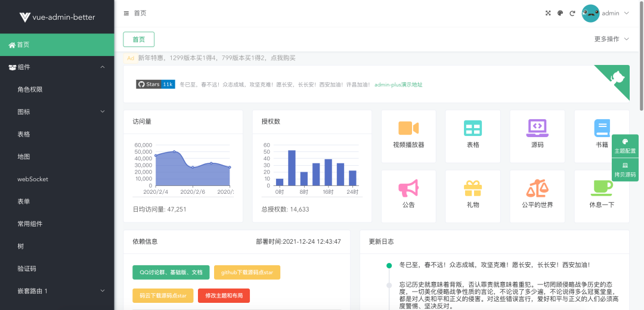Viewport: 644px width, 310px height.
Task: Click 修改主题和布局 red button
Action: pyautogui.click(x=224, y=296)
